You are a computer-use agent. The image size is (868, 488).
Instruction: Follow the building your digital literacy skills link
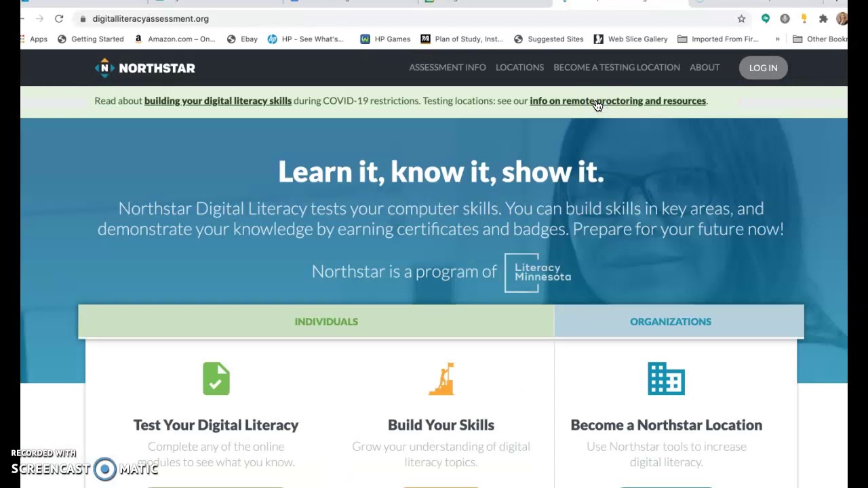tap(218, 101)
